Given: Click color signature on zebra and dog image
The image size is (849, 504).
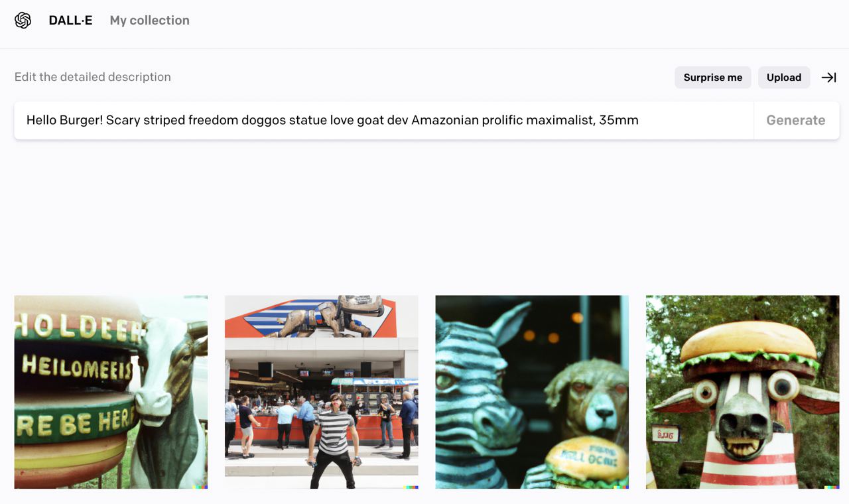Looking at the screenshot, I should 621,487.
